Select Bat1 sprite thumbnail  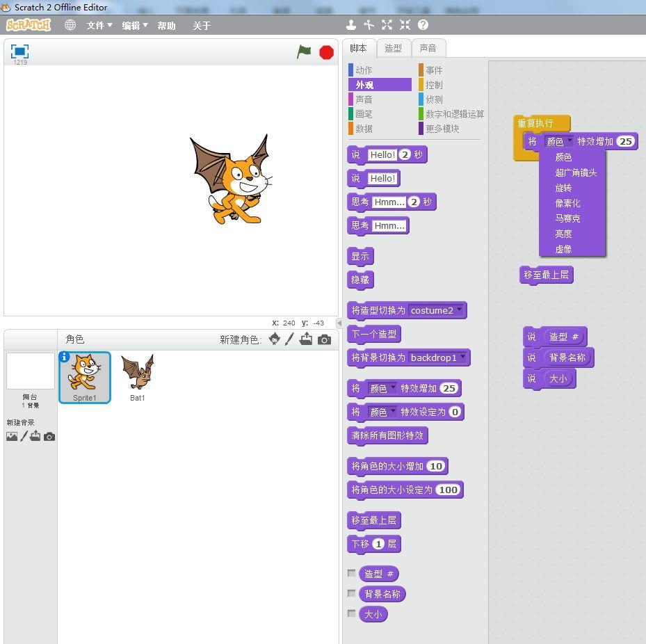[x=138, y=378]
